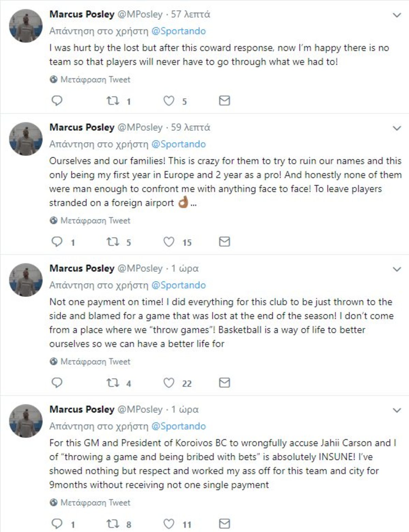Share the 'Not one payment' tweet via message
Image resolution: width=409 pixels, height=532 pixels.
click(224, 383)
